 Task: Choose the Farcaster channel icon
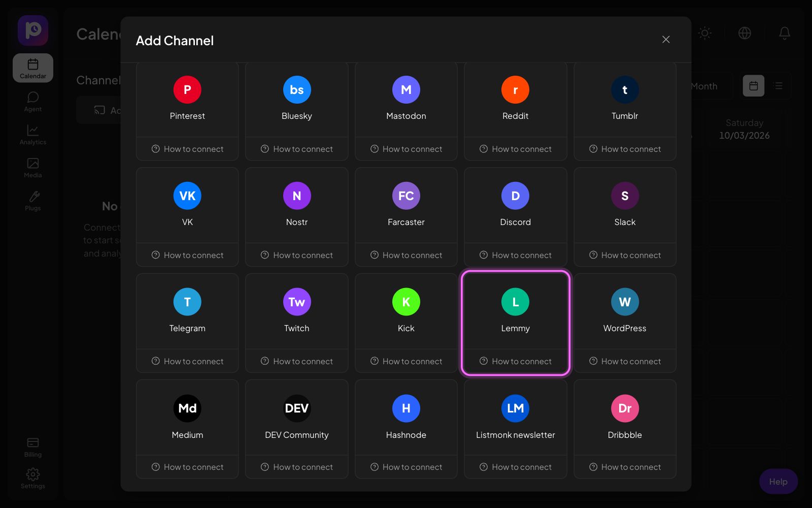click(x=406, y=196)
